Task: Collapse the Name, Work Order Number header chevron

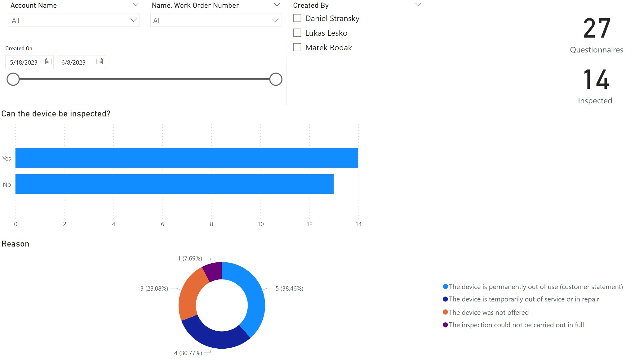Action: click(277, 5)
